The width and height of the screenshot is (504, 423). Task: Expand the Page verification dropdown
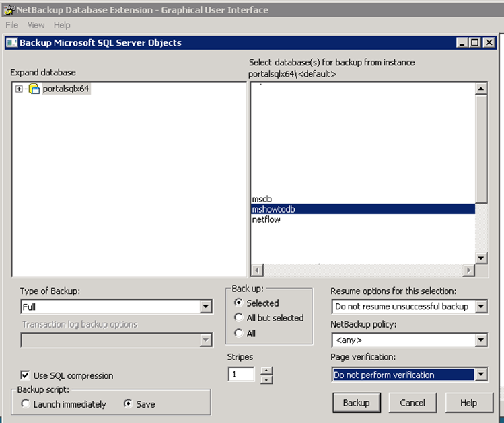click(x=480, y=375)
